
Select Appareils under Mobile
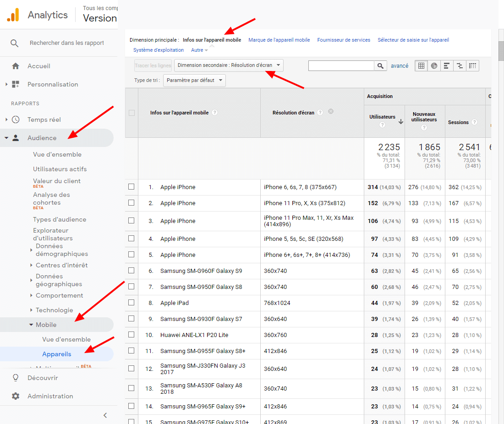pos(56,354)
